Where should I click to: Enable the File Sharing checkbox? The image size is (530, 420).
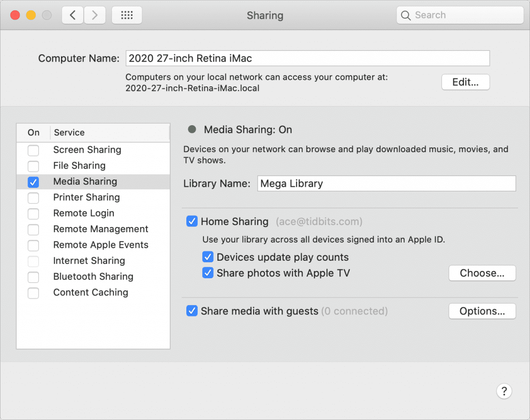tap(33, 166)
